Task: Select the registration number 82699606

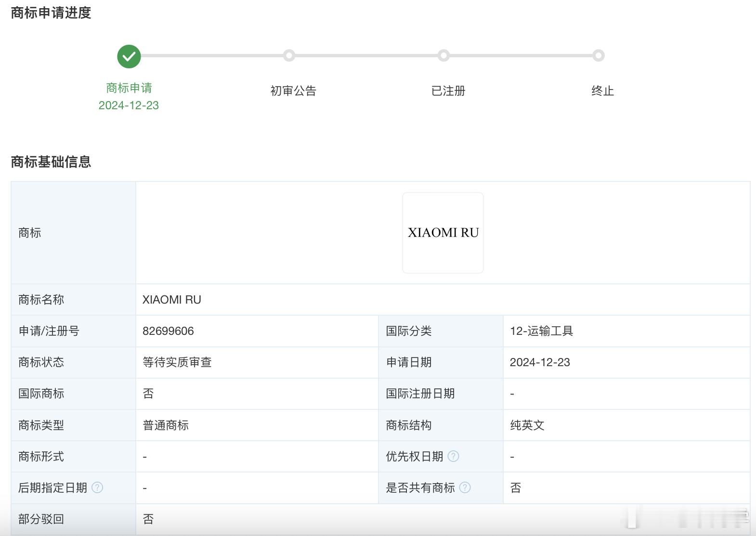Action: click(x=168, y=331)
